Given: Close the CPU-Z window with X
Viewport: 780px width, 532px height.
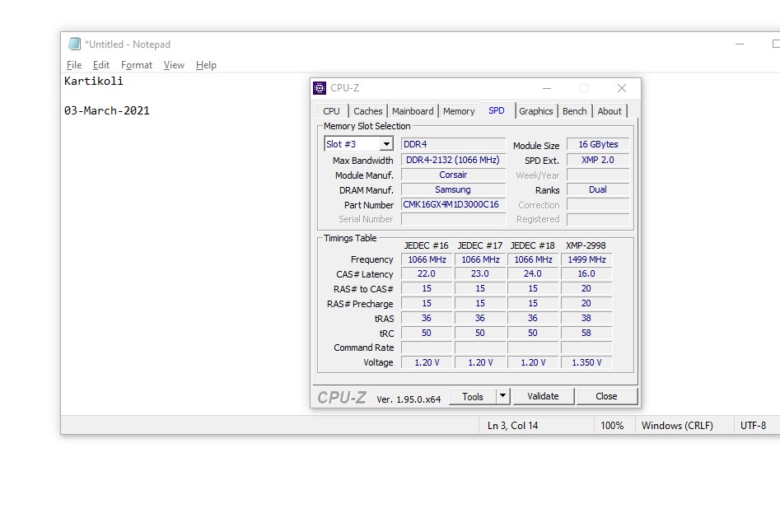Looking at the screenshot, I should (x=622, y=88).
